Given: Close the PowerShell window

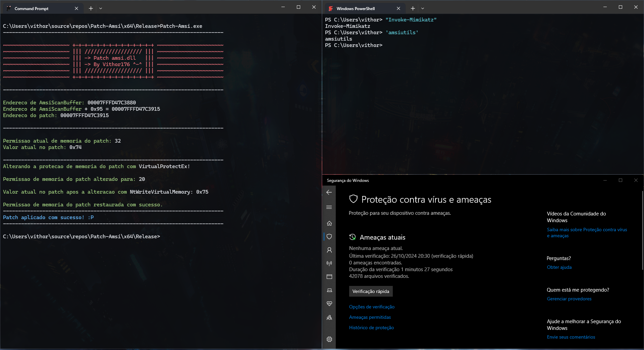Looking at the screenshot, I should pos(636,7).
